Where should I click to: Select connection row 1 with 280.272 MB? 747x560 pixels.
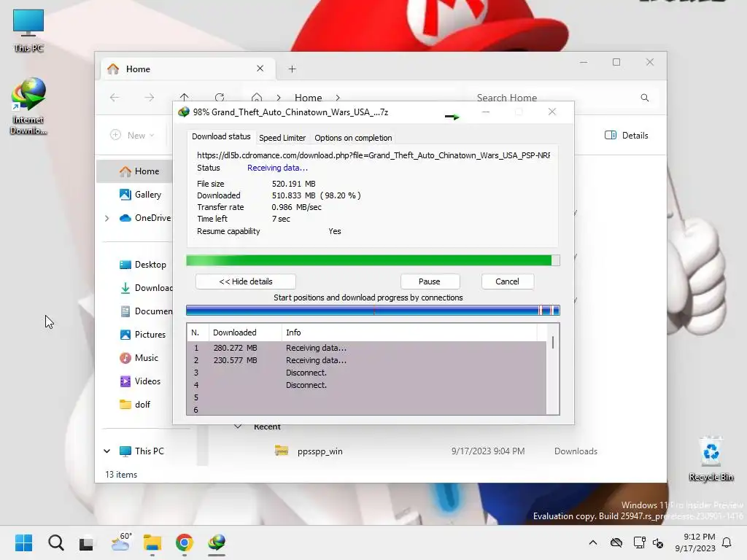point(366,348)
